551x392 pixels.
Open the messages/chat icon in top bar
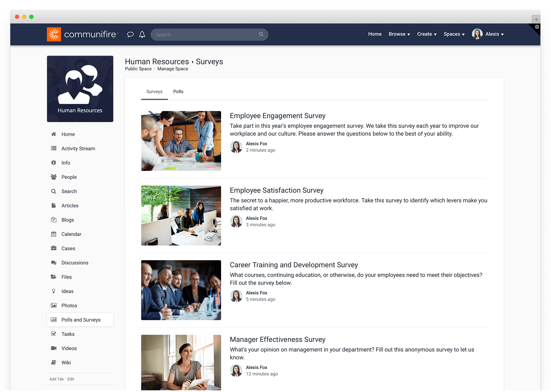[130, 34]
